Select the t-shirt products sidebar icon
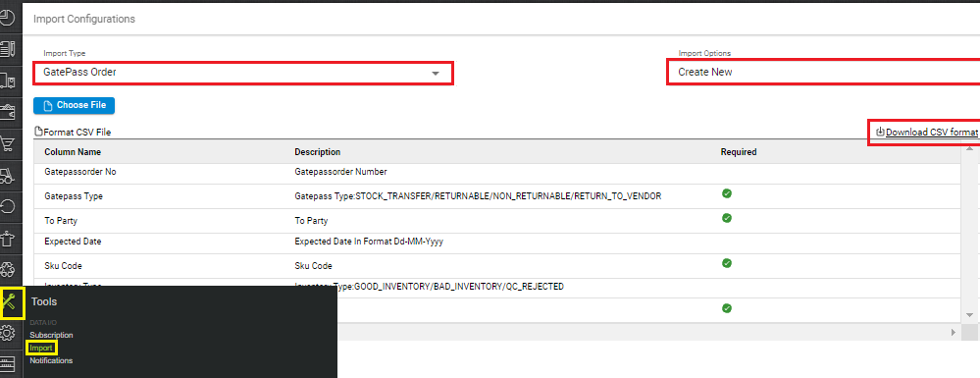This screenshot has height=378, width=980. [8, 239]
